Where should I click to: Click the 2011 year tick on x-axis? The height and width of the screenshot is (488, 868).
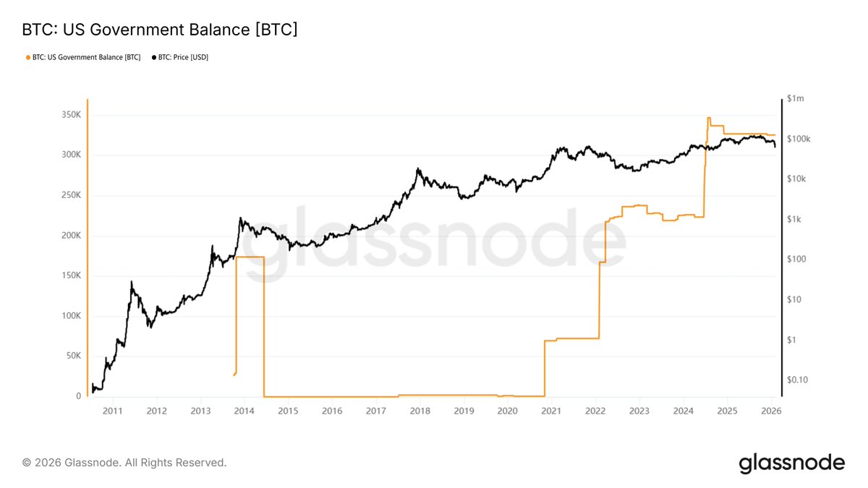[x=112, y=411]
